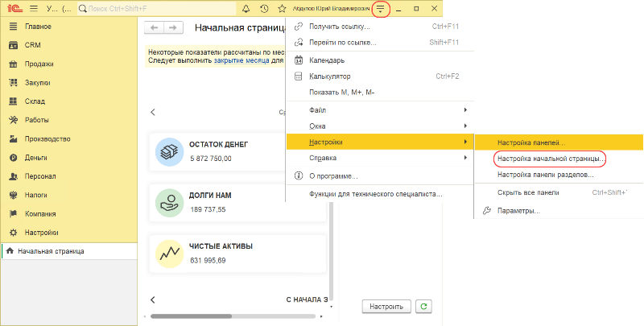This screenshot has height=326, width=644.
Task: Open the Начальная страница tab in the sidebar
Action: click(69, 251)
